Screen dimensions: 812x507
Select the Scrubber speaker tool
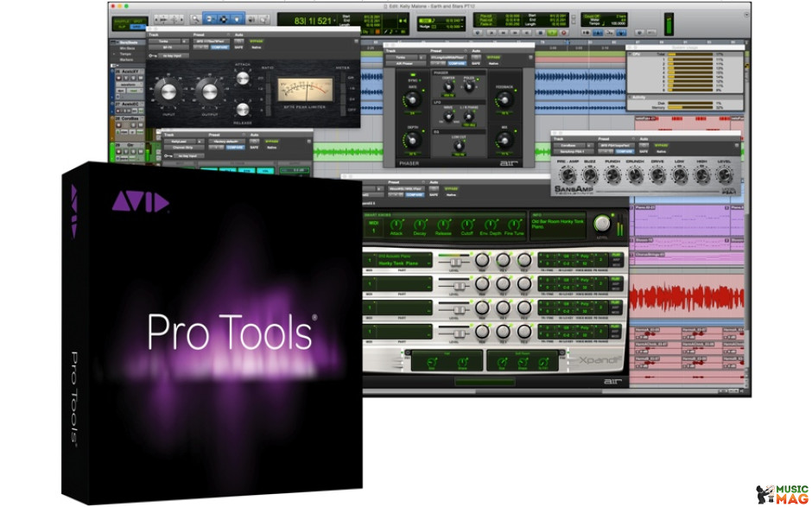251,19
